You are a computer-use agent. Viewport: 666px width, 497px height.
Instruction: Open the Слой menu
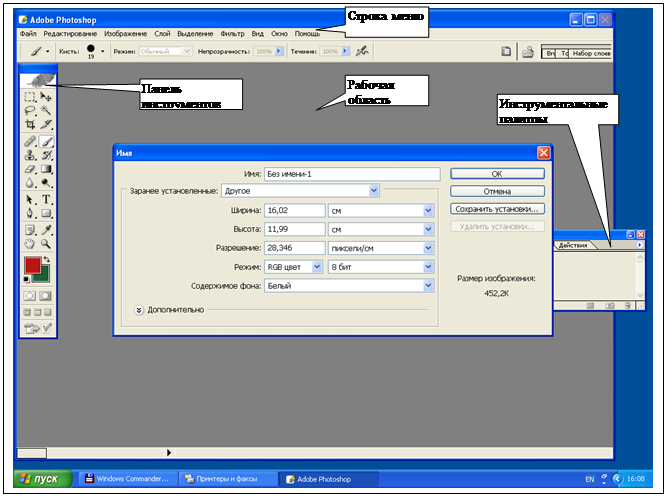tap(162, 34)
